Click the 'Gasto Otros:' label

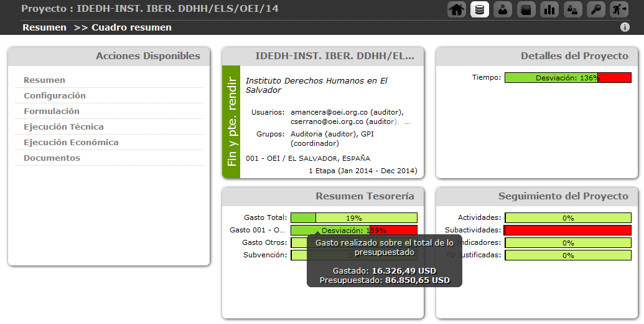click(x=264, y=242)
